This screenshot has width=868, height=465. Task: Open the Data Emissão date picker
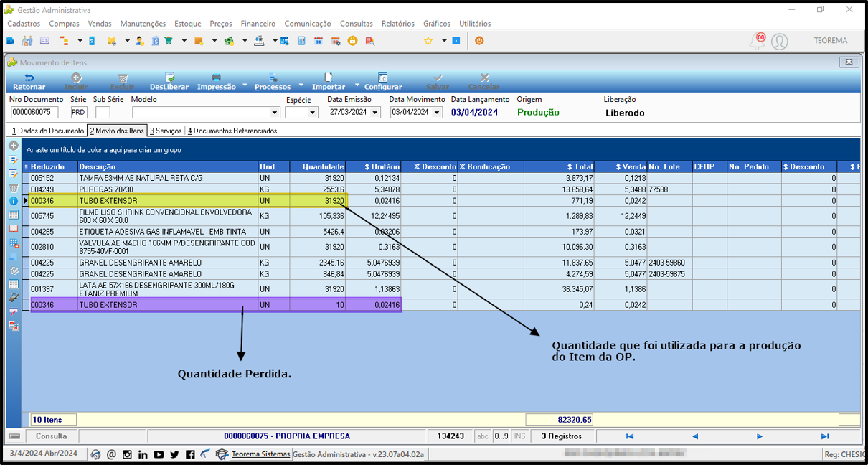tap(376, 113)
